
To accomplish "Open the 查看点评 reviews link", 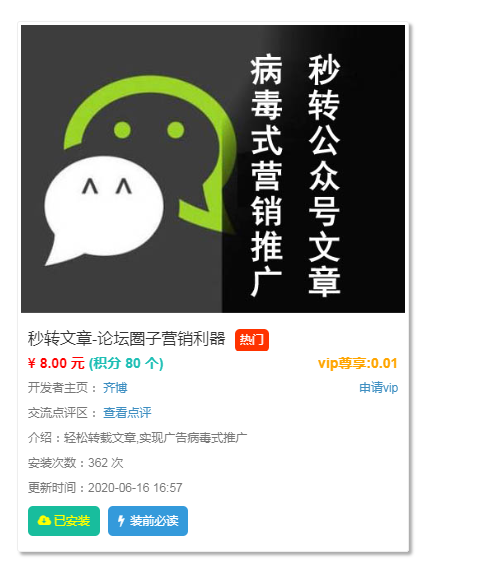I will [127, 413].
